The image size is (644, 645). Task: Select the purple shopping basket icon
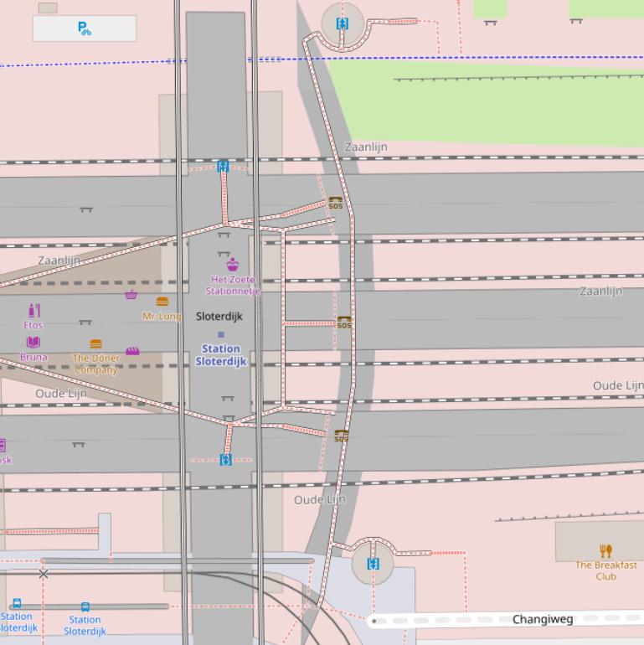[x=131, y=294]
